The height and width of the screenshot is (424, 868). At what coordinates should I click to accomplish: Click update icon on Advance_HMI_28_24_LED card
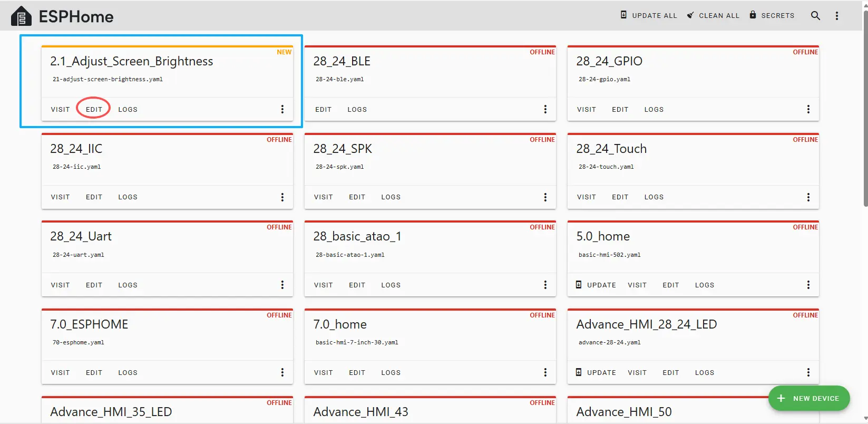coord(579,372)
